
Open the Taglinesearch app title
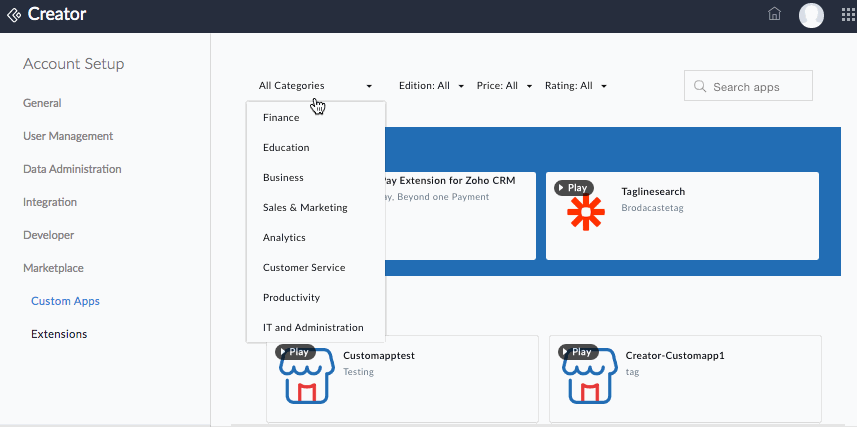[653, 191]
